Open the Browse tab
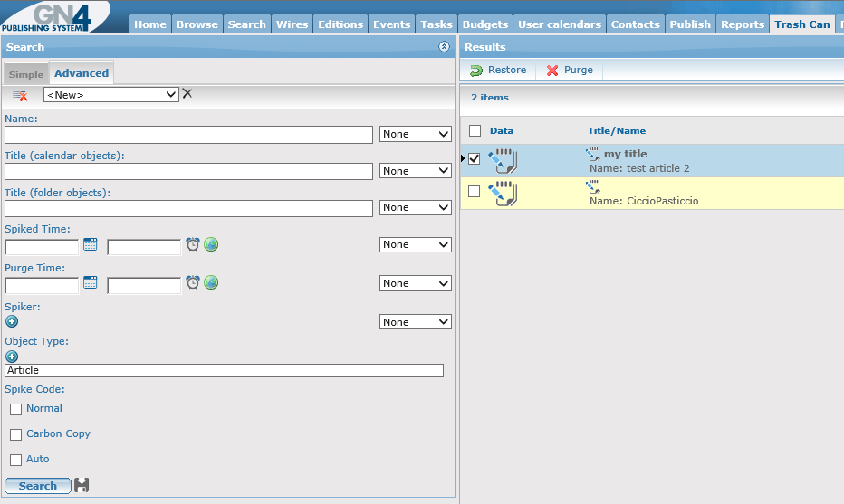Viewport: 844px width, 504px height. coord(197,24)
